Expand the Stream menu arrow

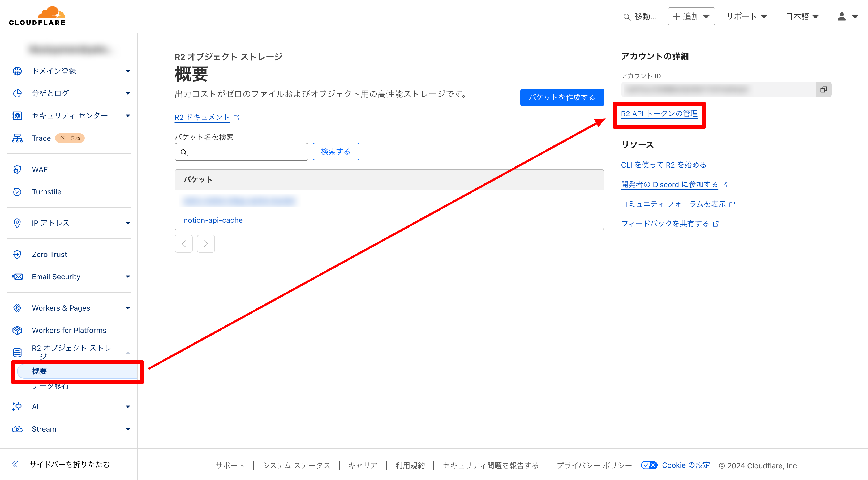coord(128,429)
